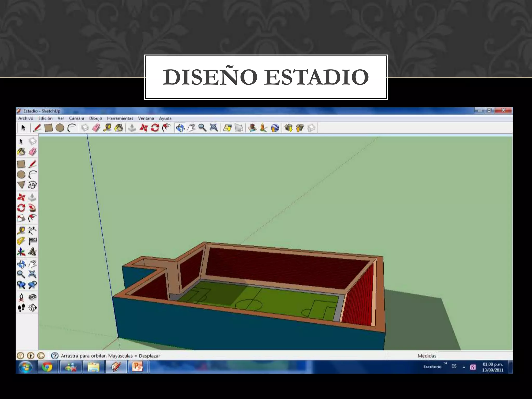
Task: Select the Line pencil tool in horizontal toolbar
Action: [37, 128]
